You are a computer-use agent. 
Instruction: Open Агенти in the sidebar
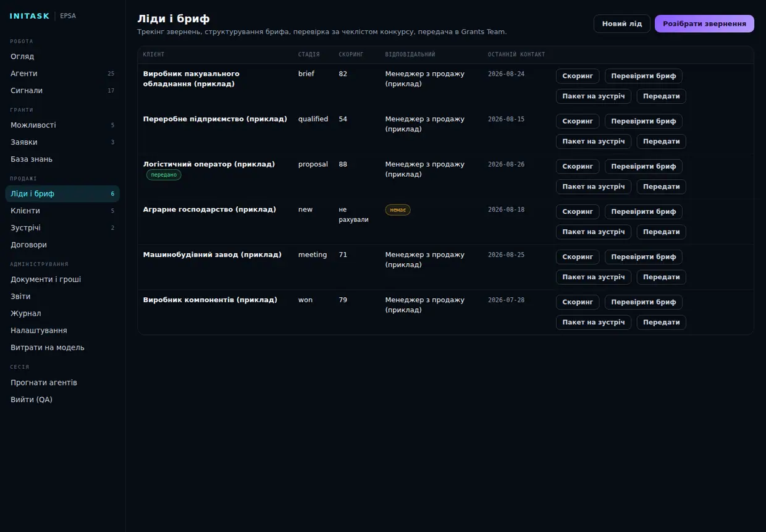pyautogui.click(x=62, y=74)
